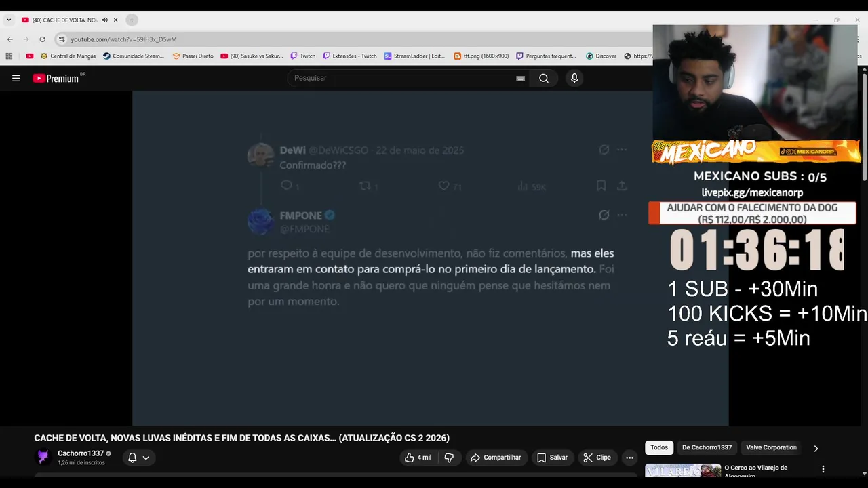Click Grok icon on DeWi tweet
The image size is (868, 488).
(604, 150)
